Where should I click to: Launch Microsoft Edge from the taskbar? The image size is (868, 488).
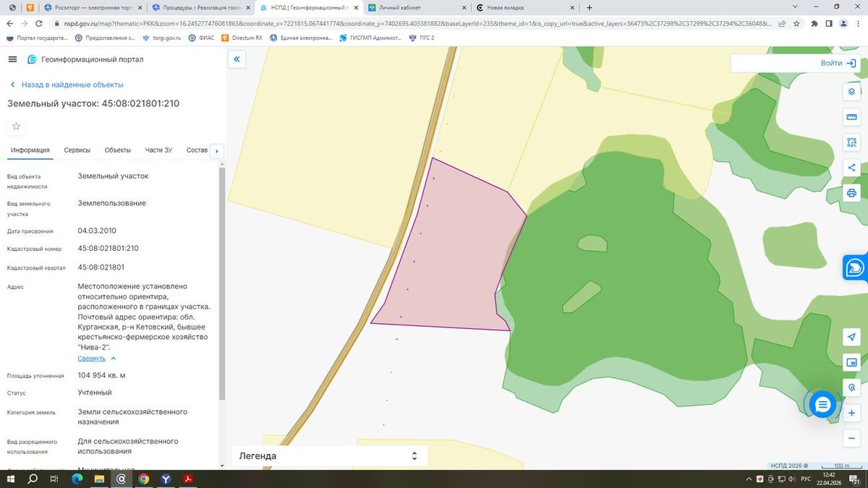coord(77,479)
